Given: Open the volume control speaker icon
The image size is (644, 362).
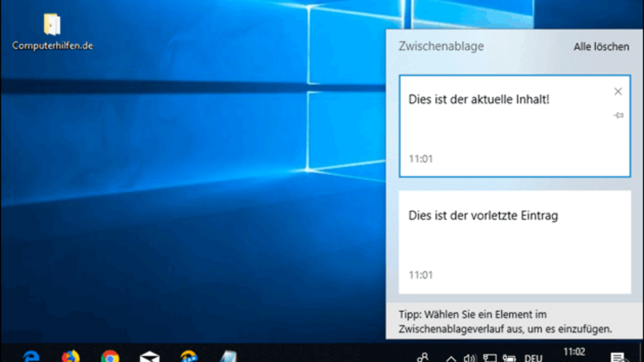Looking at the screenshot, I should (470, 358).
